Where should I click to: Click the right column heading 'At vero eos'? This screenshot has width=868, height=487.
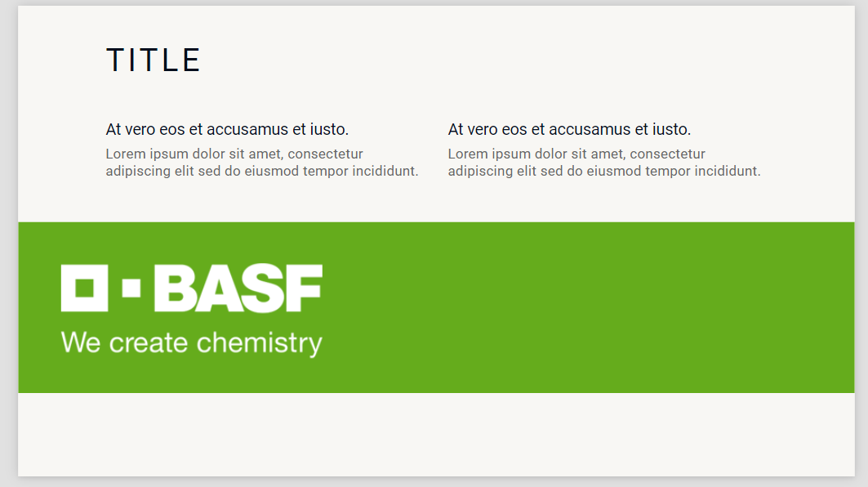click(569, 129)
